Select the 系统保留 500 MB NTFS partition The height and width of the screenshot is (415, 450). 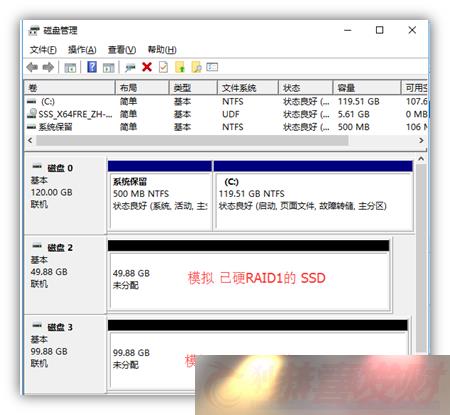tap(160, 196)
